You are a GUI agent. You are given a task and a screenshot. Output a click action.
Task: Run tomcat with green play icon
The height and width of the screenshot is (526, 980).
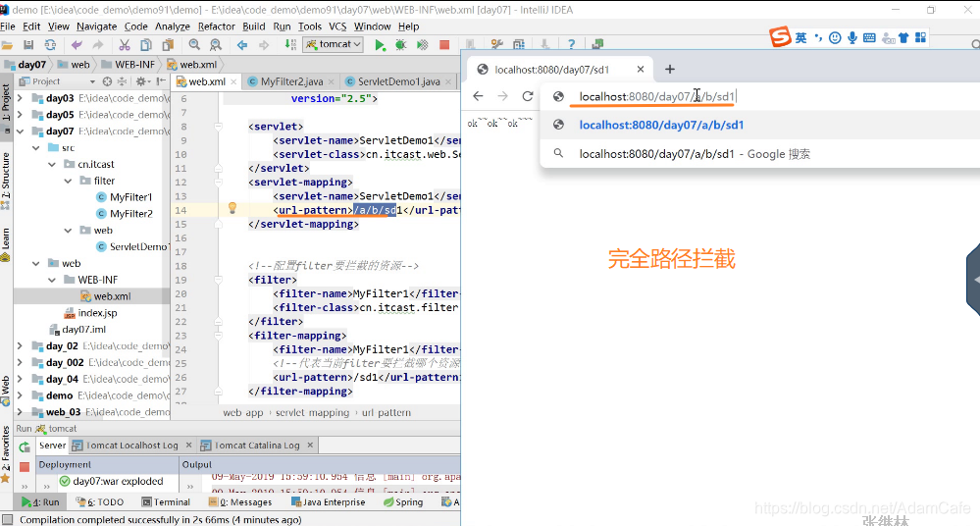coord(380,45)
